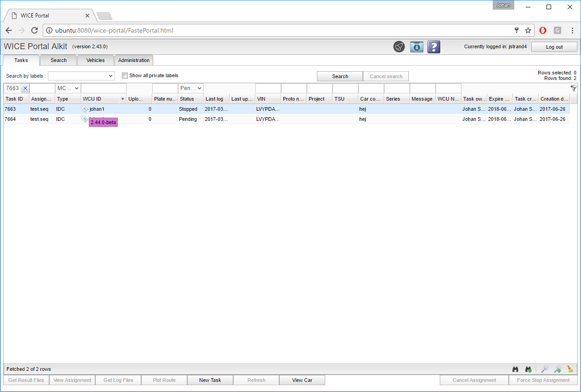Open help via question mark icon

pos(434,46)
